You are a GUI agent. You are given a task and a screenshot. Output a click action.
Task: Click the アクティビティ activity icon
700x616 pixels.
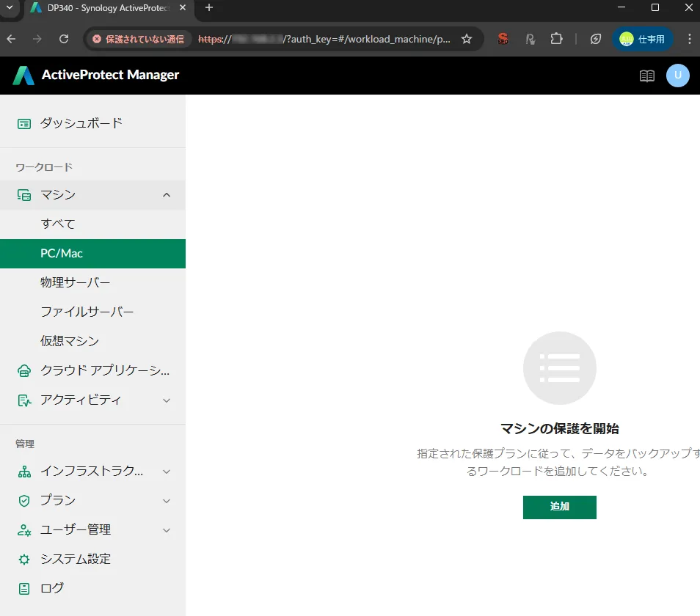click(x=24, y=400)
